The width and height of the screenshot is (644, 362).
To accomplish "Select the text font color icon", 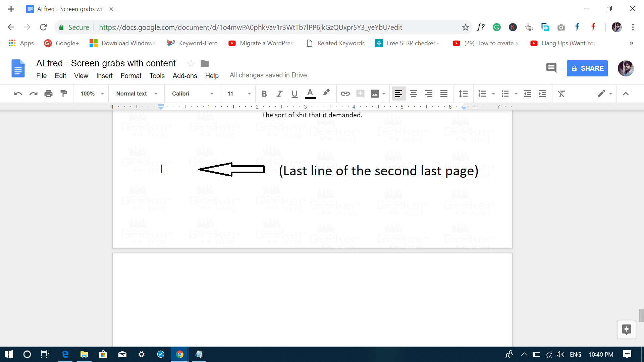I will [310, 93].
